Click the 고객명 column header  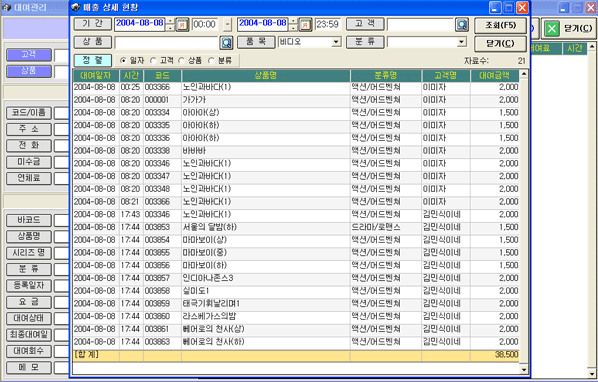(446, 75)
